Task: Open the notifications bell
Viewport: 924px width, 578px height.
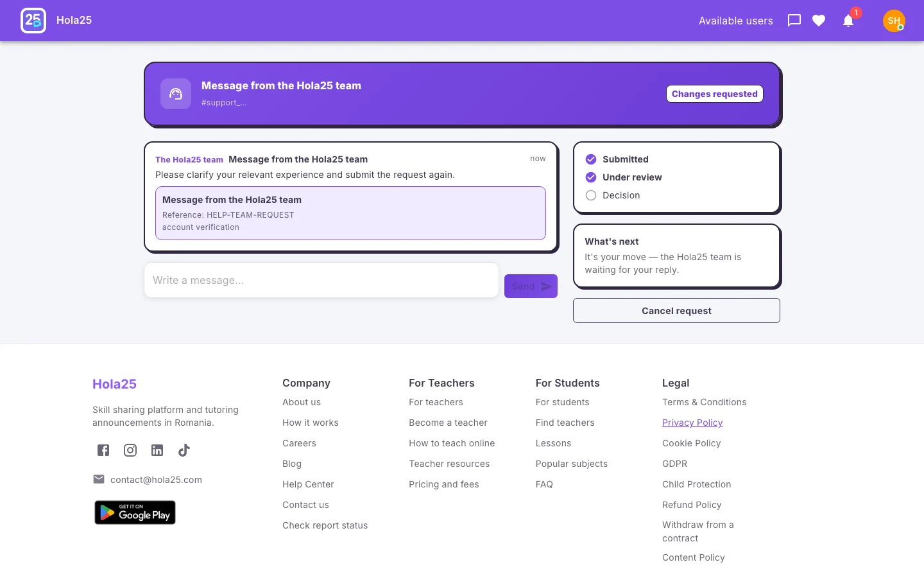Action: (848, 21)
